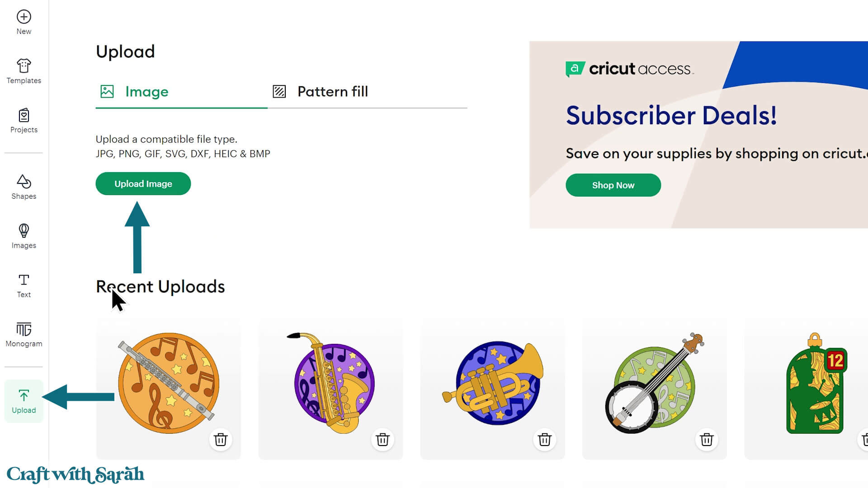Delete the saxophone upload

(x=382, y=439)
